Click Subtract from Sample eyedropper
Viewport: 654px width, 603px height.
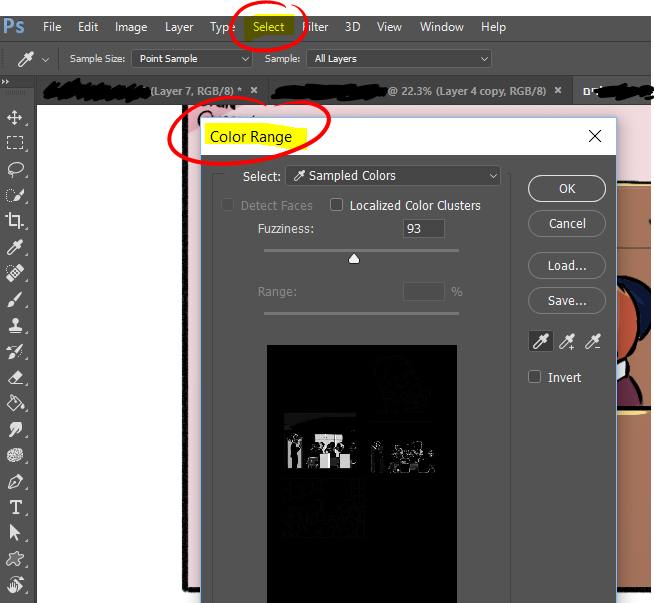593,342
